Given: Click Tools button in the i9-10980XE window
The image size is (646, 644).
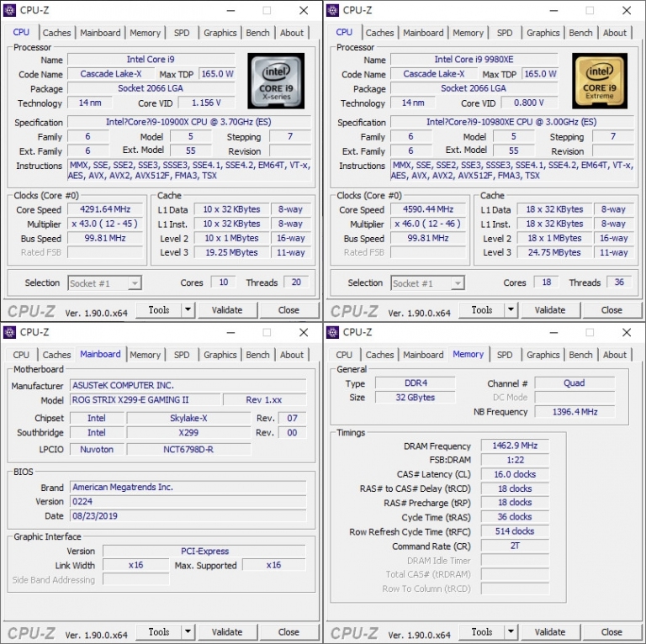Looking at the screenshot, I should [x=482, y=310].
